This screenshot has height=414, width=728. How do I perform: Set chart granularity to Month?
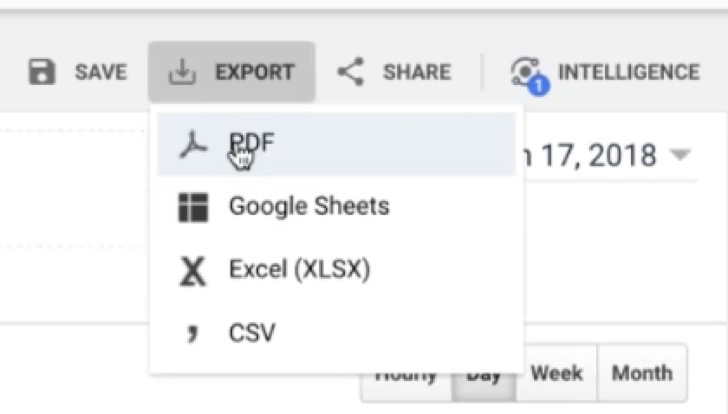(x=642, y=374)
